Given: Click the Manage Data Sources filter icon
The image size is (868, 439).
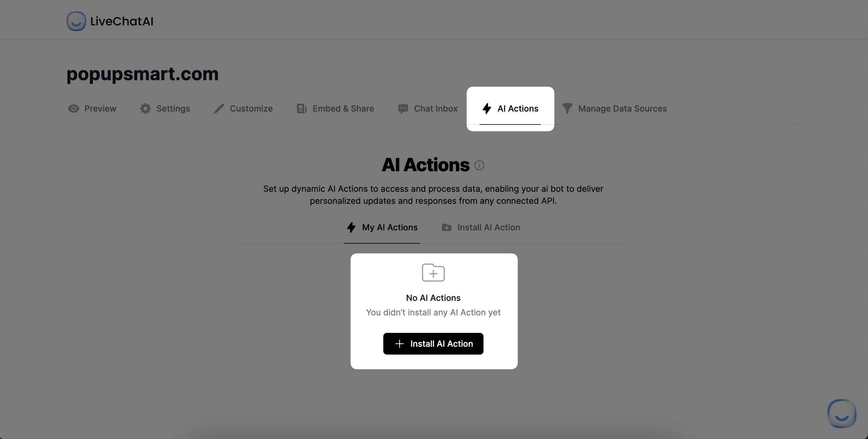Looking at the screenshot, I should [568, 109].
